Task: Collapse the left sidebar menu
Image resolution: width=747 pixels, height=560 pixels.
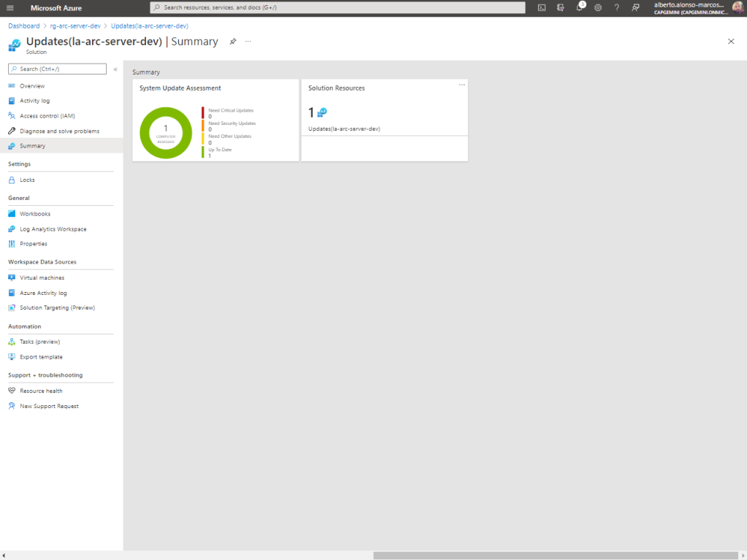Action: pyautogui.click(x=115, y=69)
